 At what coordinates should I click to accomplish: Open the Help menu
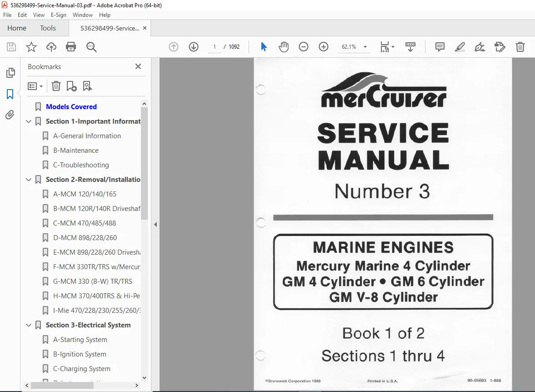(105, 15)
